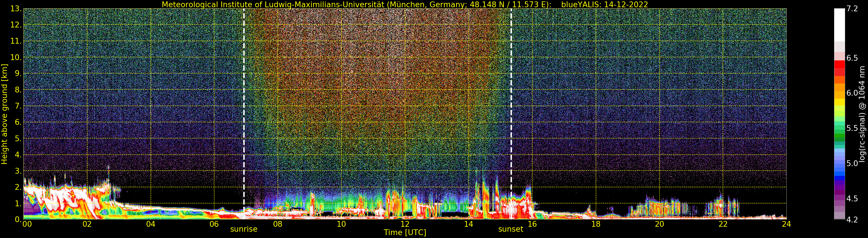Image resolution: width=868 pixels, height=238 pixels.
Task: Click the yellow segment of the colorbar
Action: tap(839, 102)
